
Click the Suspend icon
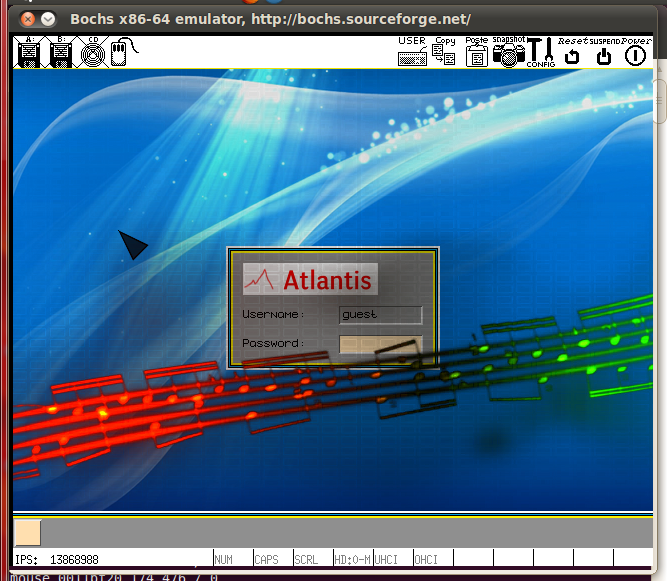(604, 52)
